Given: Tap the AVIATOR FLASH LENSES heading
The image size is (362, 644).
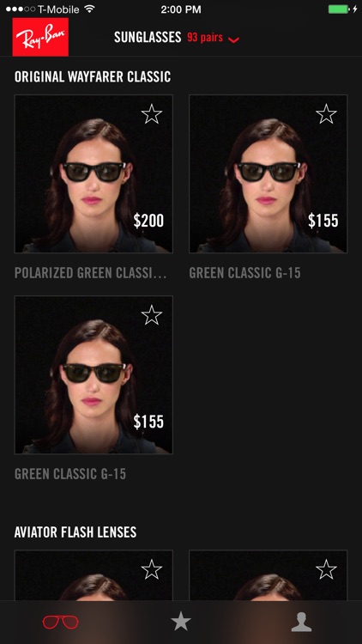Looking at the screenshot, I should pos(75,532).
